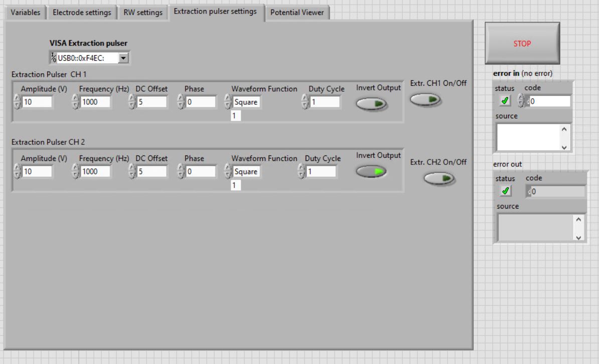599x364 pixels.
Task: Toggle Extr. CH1 On/Off switch
Action: point(425,100)
